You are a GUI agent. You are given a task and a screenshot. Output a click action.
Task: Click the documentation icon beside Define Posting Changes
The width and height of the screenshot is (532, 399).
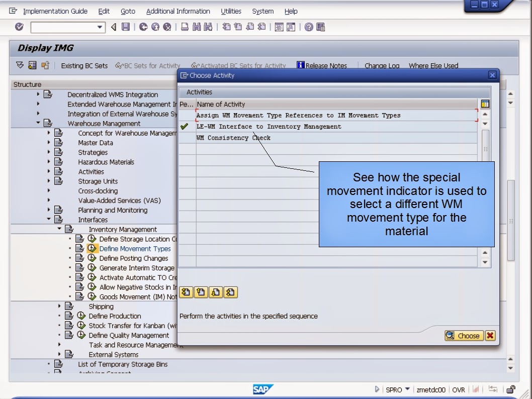[80, 258]
